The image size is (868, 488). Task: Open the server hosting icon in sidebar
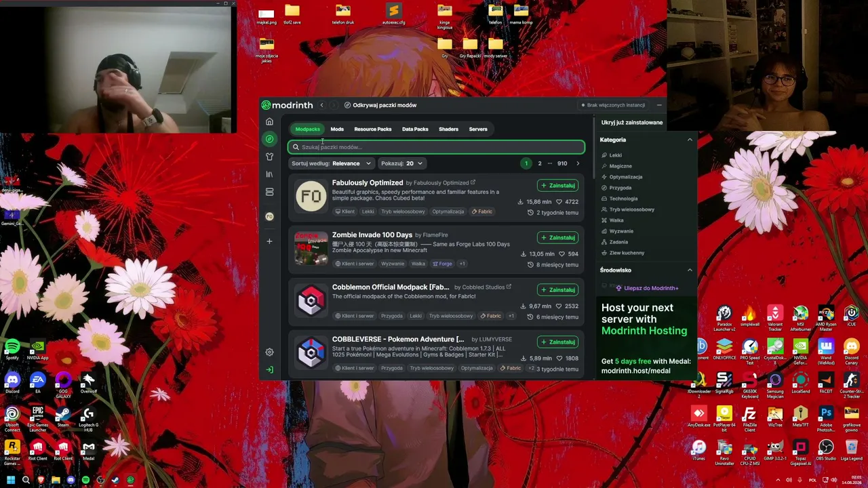(269, 192)
